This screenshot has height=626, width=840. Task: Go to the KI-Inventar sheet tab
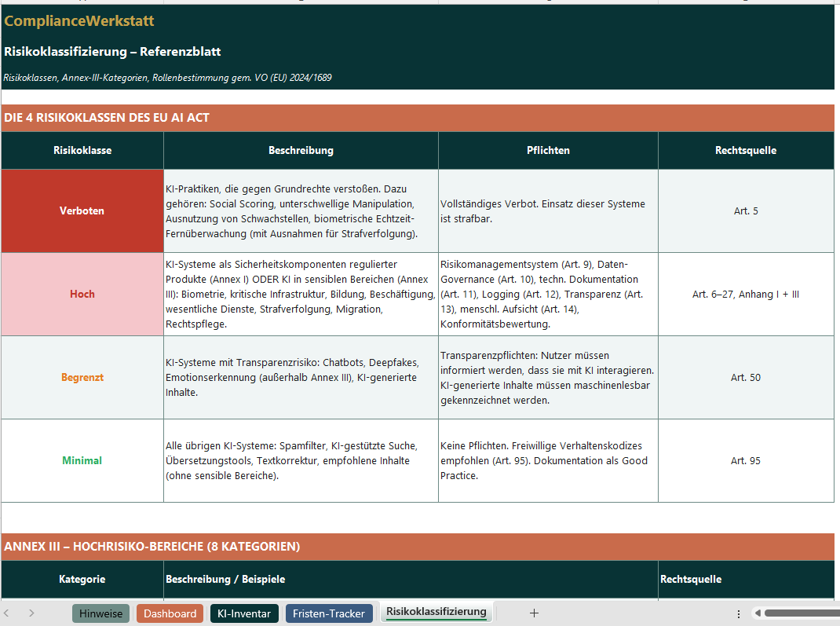(x=244, y=613)
